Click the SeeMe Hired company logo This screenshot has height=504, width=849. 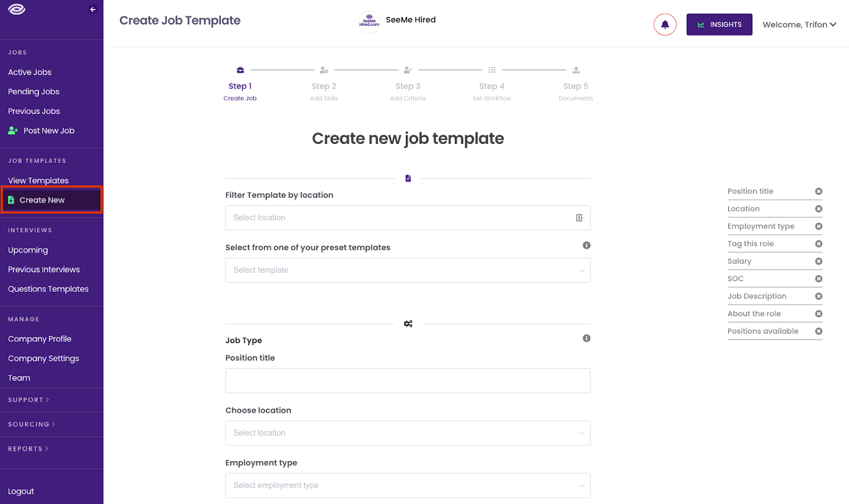coord(369,22)
